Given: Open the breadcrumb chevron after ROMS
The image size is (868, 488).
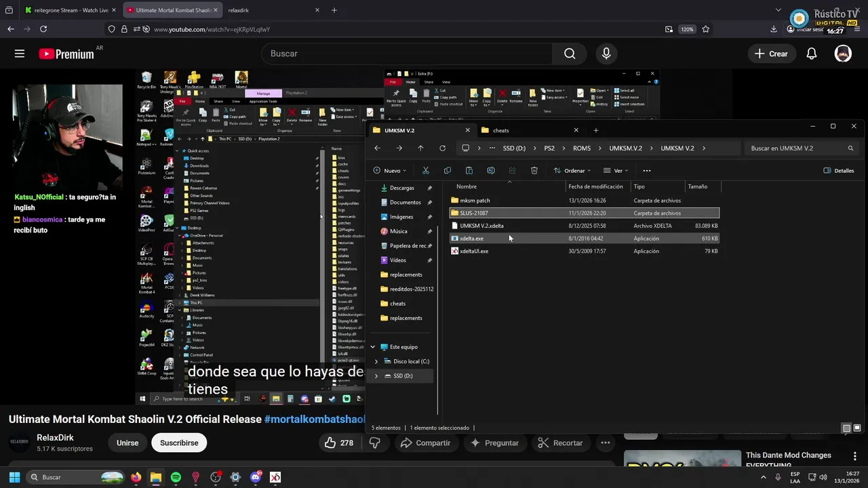Looking at the screenshot, I should tap(599, 148).
